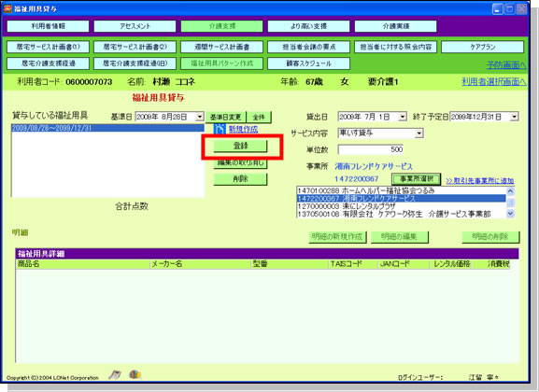This screenshot has height=392, width=539.
Task: Click the books icon in the footer
Action: (135, 374)
